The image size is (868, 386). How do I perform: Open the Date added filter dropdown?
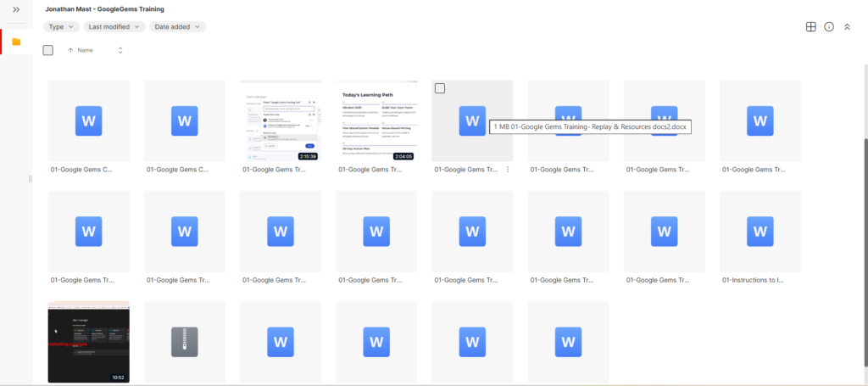pyautogui.click(x=178, y=26)
